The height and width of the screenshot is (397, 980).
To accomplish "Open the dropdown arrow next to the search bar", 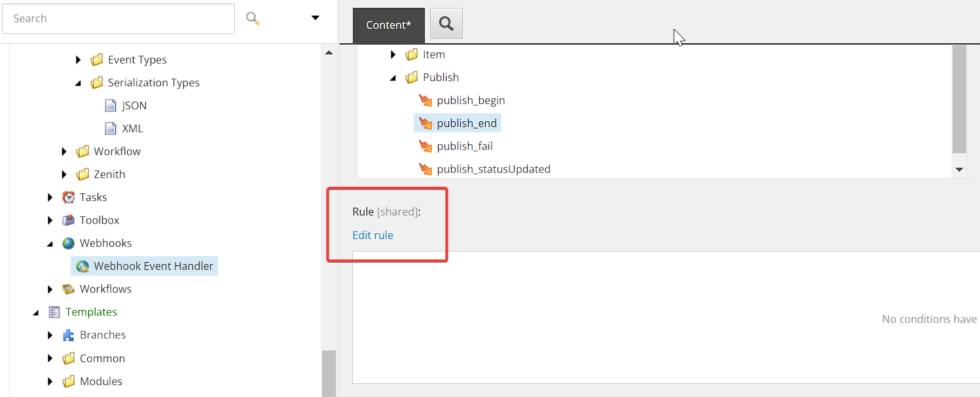I will (315, 18).
